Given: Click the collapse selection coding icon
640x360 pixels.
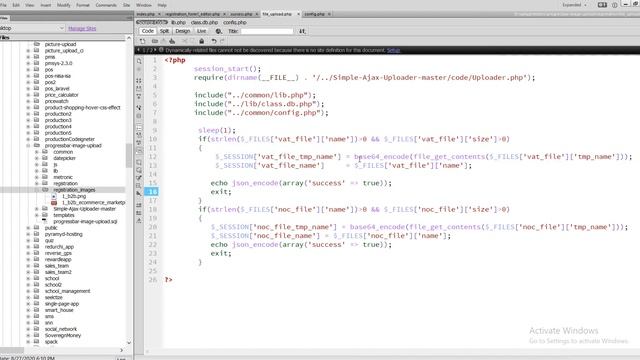Looking at the screenshot, I should (139, 89).
